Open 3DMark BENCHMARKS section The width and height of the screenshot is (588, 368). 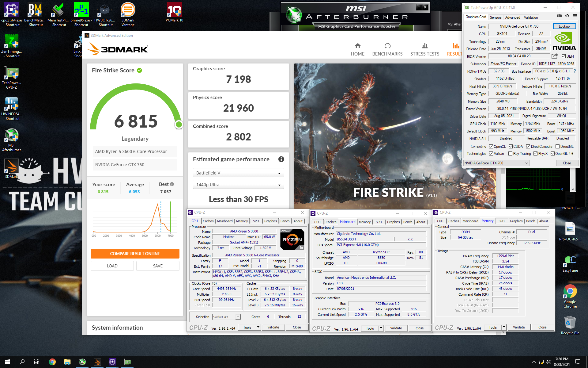(387, 50)
